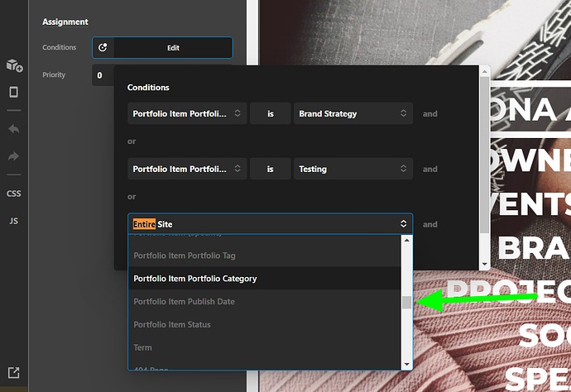Select Portfolio Item Status option

[x=264, y=324]
